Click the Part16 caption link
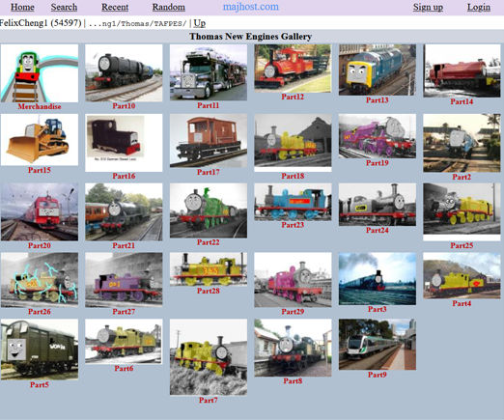504x420 pixels. pyautogui.click(x=124, y=176)
